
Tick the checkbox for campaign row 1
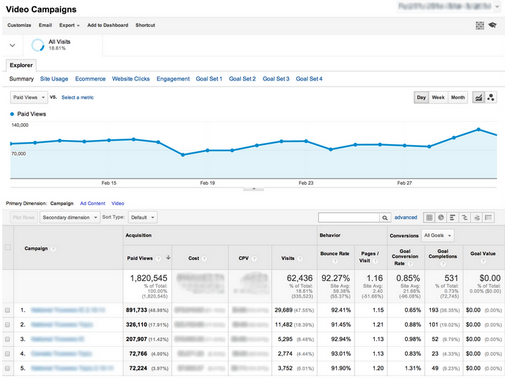pyautogui.click(x=7, y=310)
